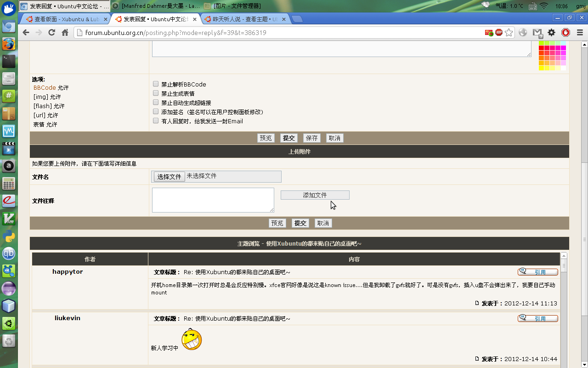Reload the page with the refresh icon
The width and height of the screenshot is (588, 368).
(51, 33)
